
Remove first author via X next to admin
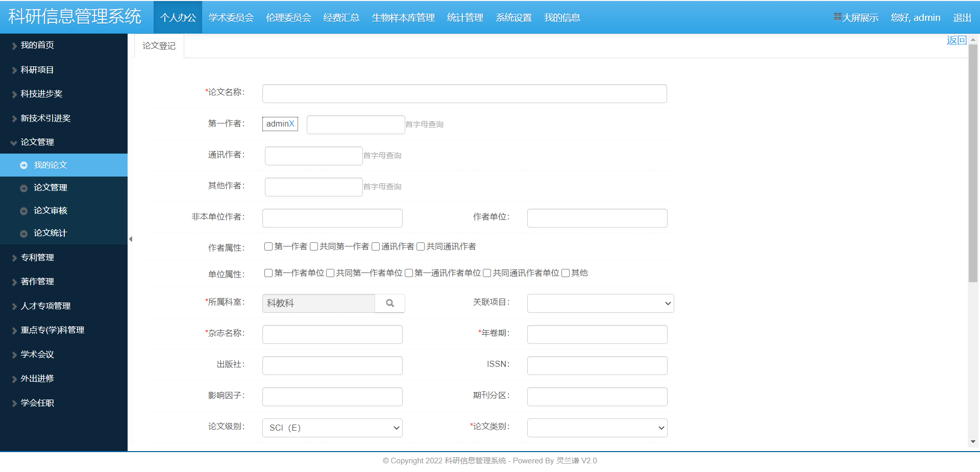pos(291,124)
